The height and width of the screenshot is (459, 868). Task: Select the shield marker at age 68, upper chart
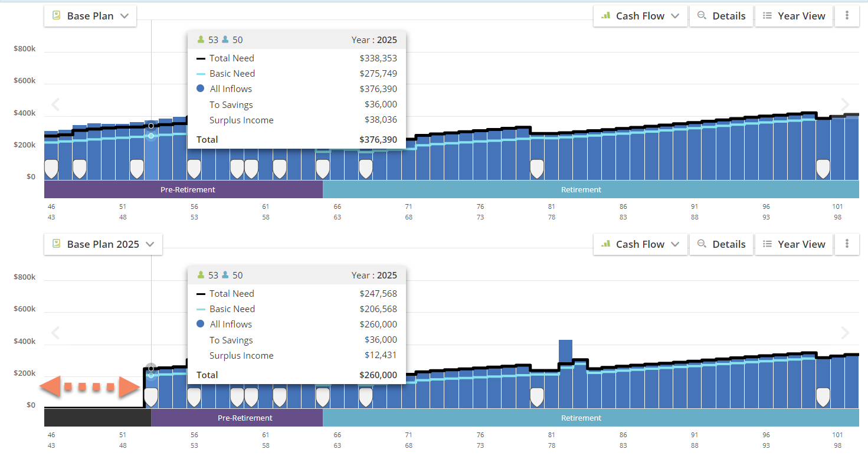[x=366, y=169]
